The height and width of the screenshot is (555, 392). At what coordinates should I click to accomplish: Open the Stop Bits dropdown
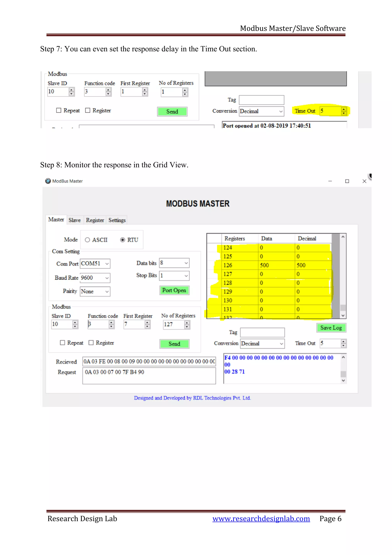tap(174, 276)
